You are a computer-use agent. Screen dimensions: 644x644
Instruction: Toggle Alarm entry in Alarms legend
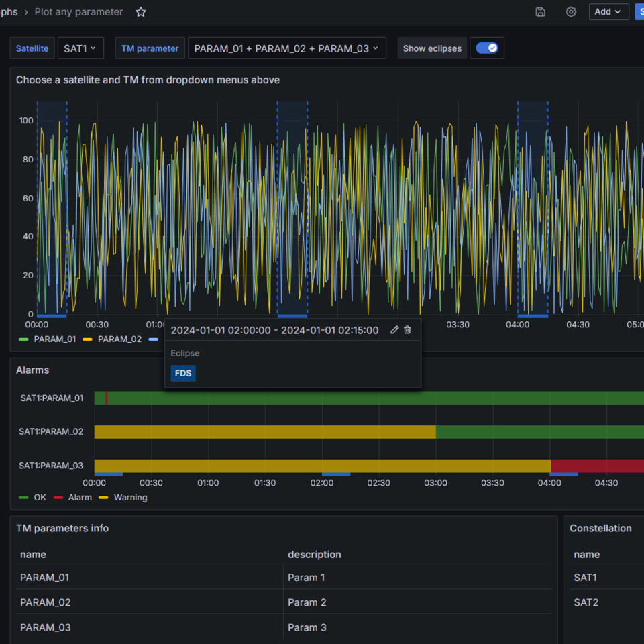tap(72, 497)
